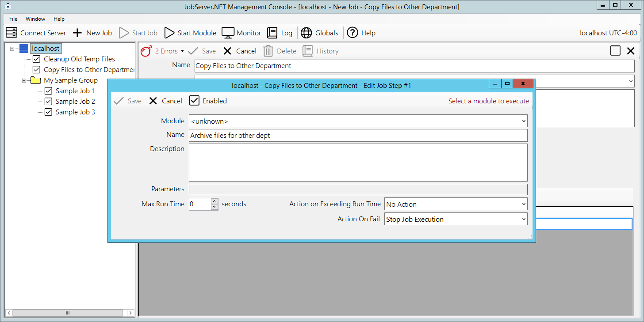Image resolution: width=644 pixels, height=322 pixels.
Task: Open the File menu
Action: [x=13, y=19]
